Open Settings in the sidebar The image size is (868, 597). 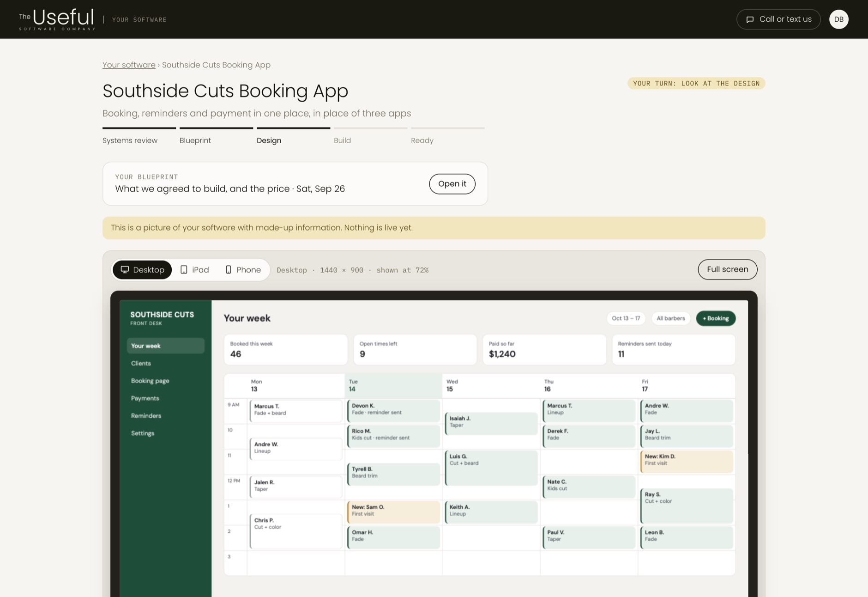point(165,433)
